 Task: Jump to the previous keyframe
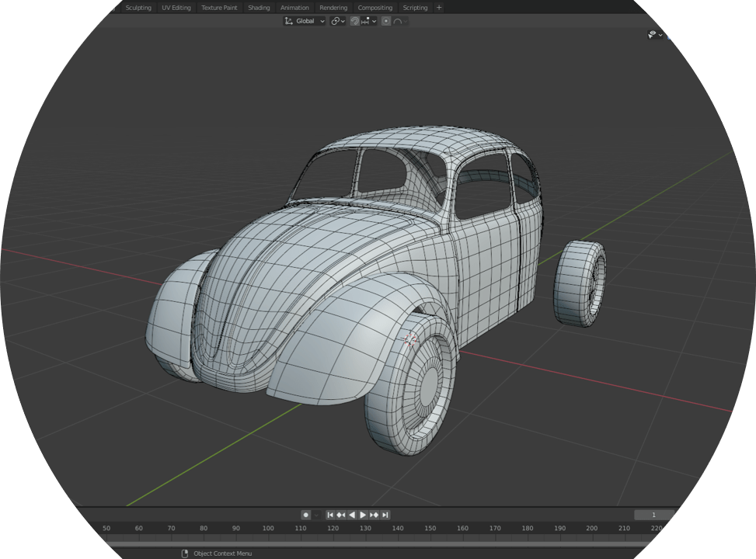[x=341, y=516]
